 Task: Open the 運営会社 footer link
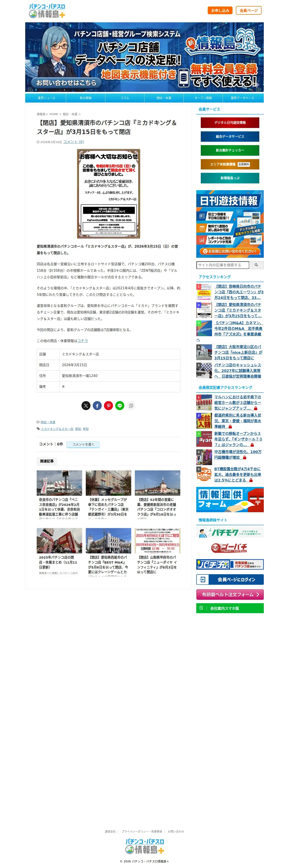click(x=110, y=832)
